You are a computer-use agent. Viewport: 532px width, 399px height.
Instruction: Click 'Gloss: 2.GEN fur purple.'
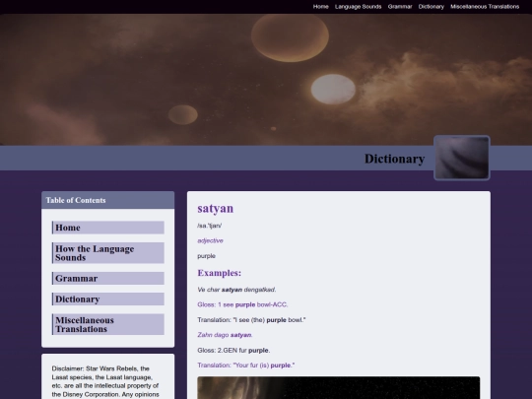(x=233, y=350)
